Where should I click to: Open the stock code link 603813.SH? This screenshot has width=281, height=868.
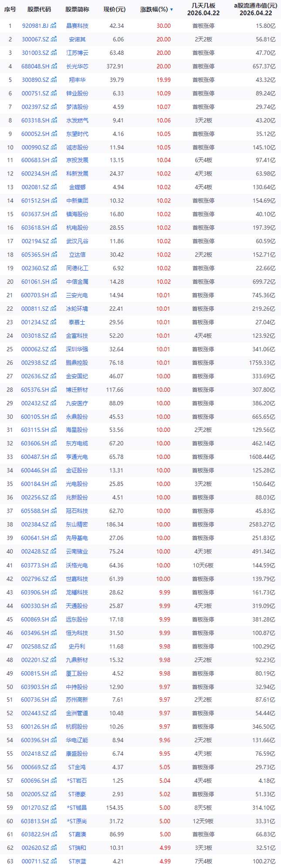tap(35, 821)
